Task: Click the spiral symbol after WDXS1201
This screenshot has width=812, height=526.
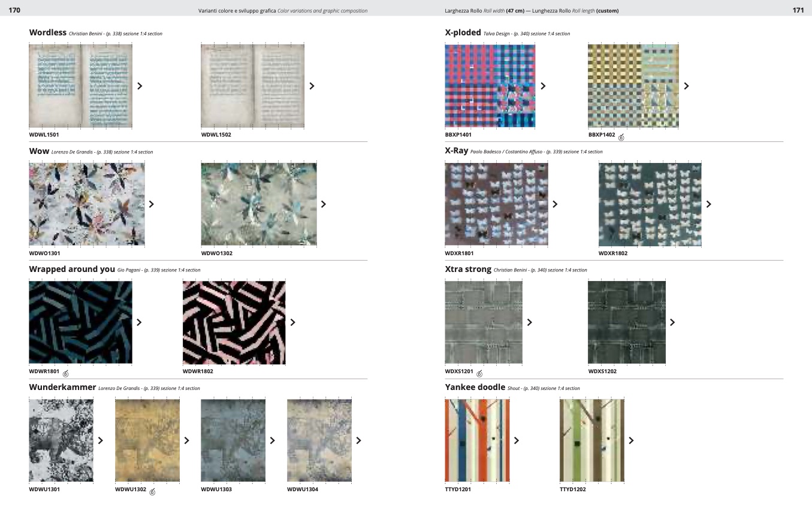Action: tap(479, 374)
